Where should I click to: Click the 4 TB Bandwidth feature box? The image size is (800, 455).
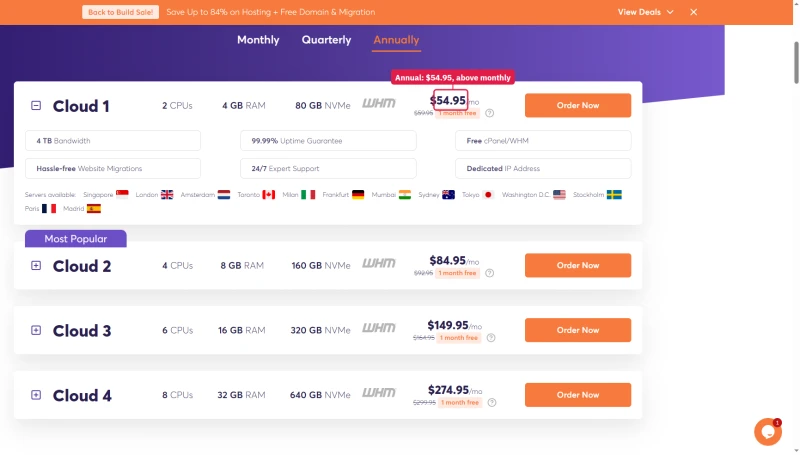[113, 141]
